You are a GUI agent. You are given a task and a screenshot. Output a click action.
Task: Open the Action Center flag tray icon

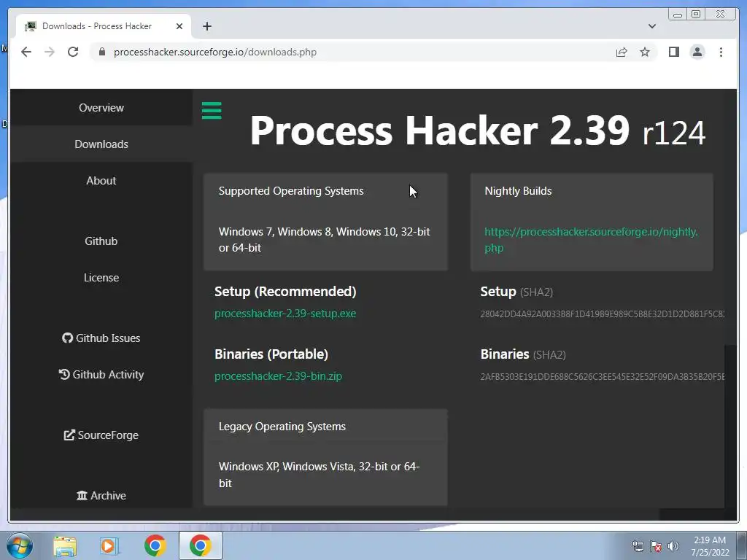(656, 546)
